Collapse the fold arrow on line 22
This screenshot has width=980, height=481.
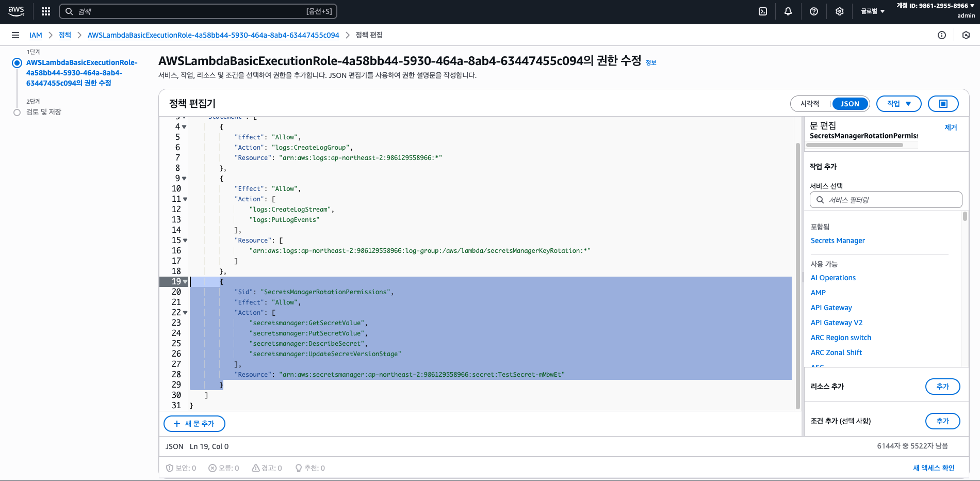[185, 313]
